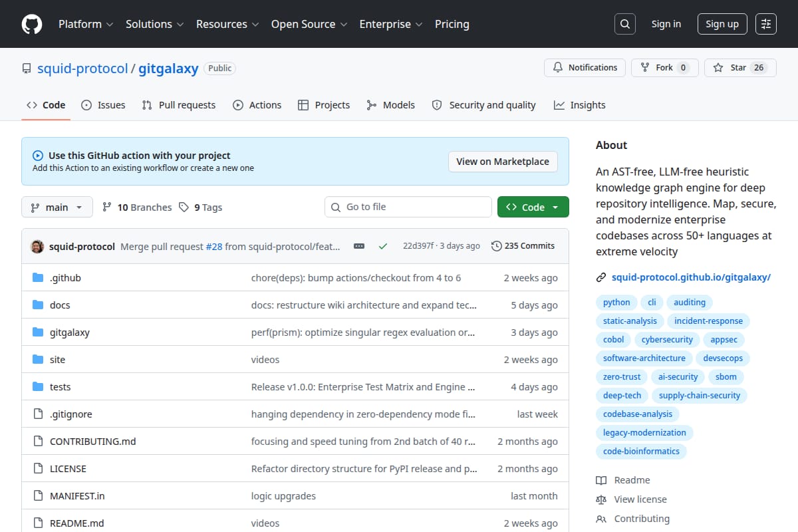798x532 pixels.
Task: Click the link icon beside website URL
Action: [x=601, y=277]
